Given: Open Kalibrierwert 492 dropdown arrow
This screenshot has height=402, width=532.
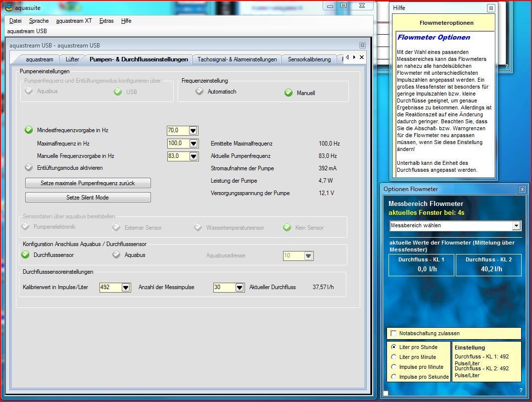Looking at the screenshot, I should tap(126, 288).
